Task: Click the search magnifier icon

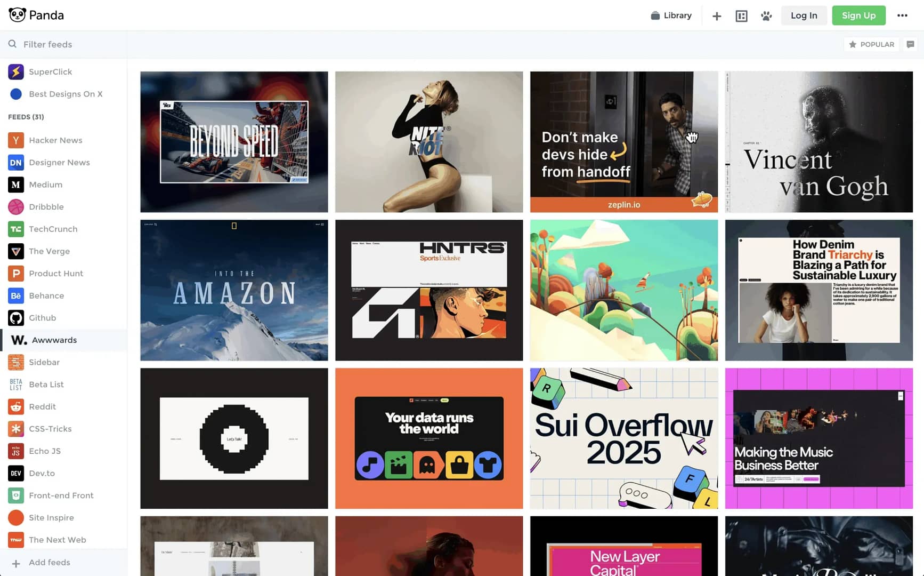Action: [12, 44]
